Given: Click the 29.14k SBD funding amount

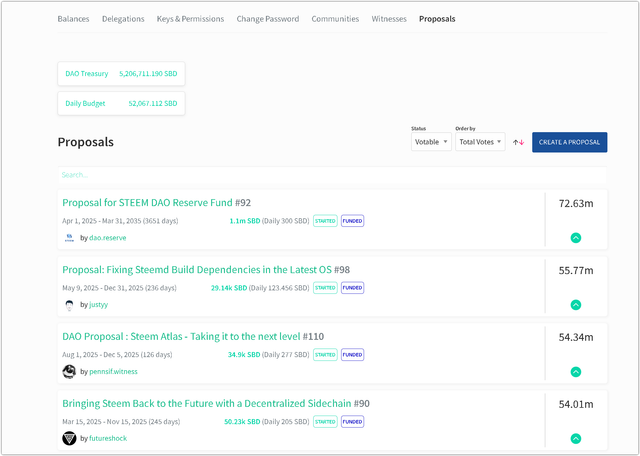Looking at the screenshot, I should [x=229, y=288].
